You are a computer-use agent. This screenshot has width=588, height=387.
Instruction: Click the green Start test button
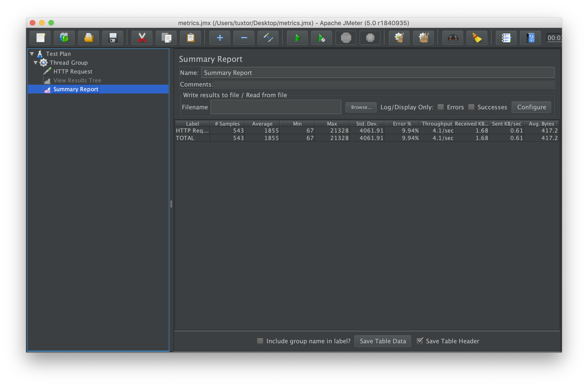coord(297,38)
